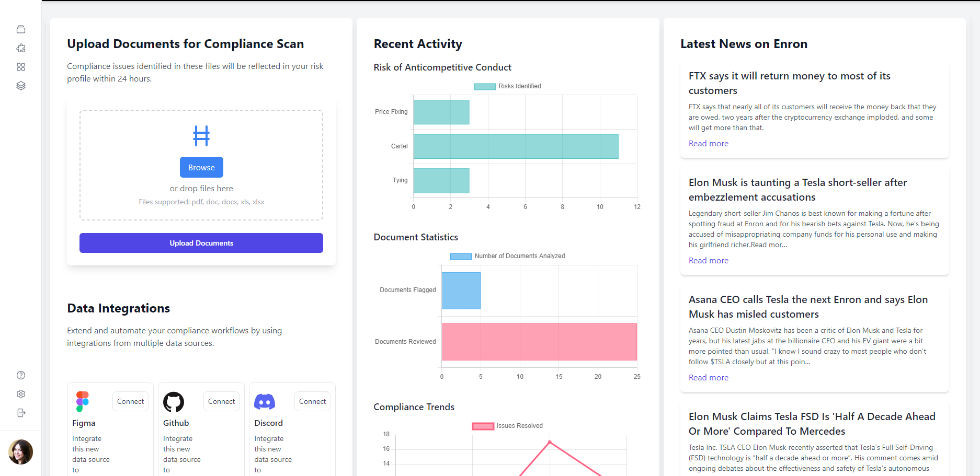Click the 'Compliance Trends' chart title
This screenshot has width=980, height=476.
click(x=414, y=407)
